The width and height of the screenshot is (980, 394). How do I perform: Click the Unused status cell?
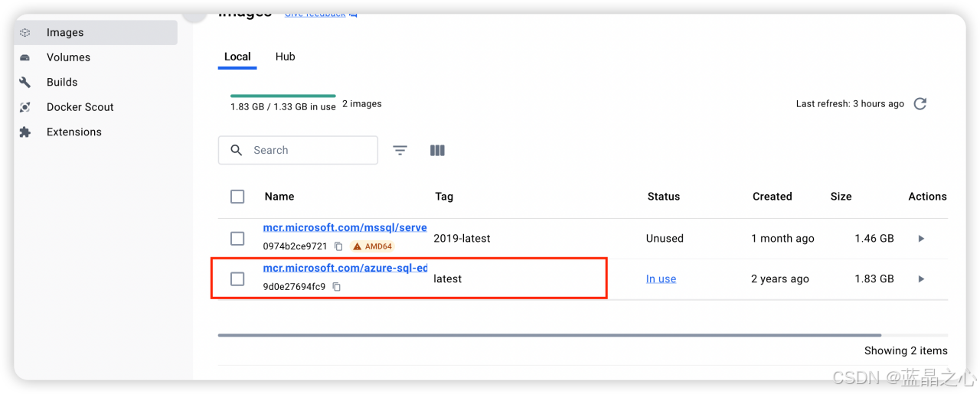click(665, 239)
